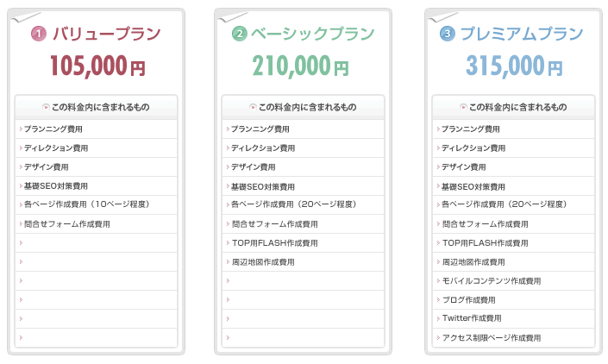Click the 210,000円 price
608x364 pixels.
[300, 66]
